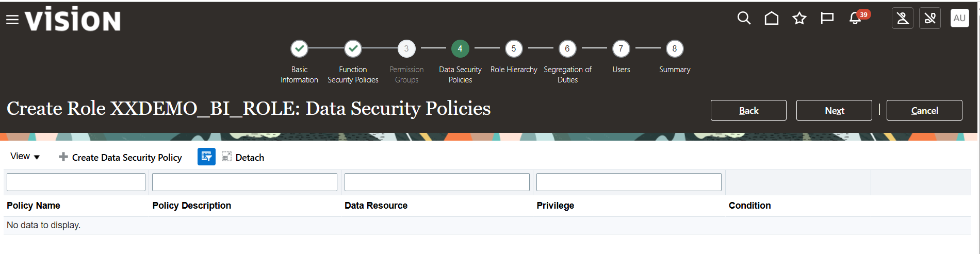Go to step 1 Basic Information
The height and width of the screenshot is (254, 980).
(299, 49)
